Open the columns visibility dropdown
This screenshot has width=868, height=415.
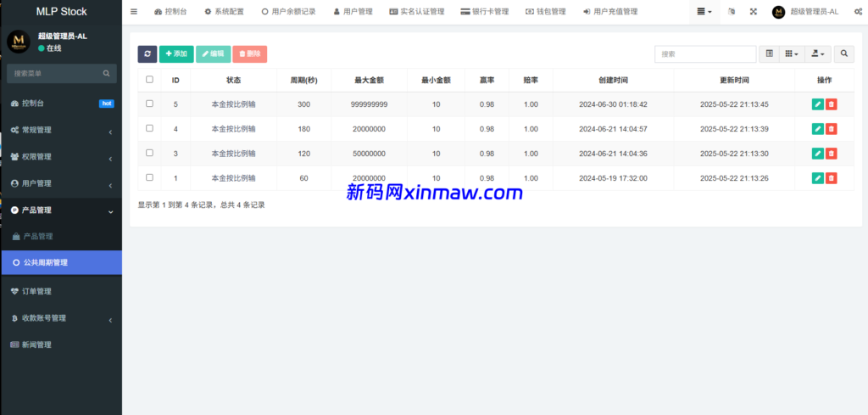click(x=793, y=53)
